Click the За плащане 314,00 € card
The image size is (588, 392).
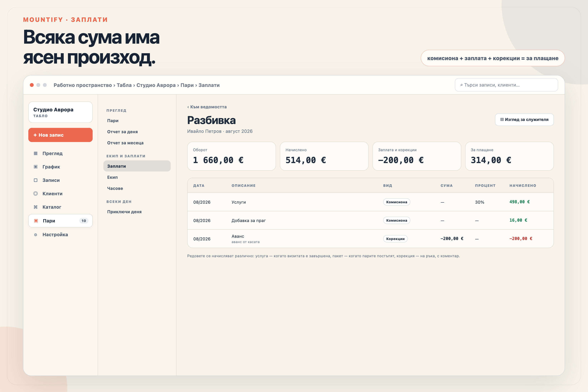[x=509, y=156]
